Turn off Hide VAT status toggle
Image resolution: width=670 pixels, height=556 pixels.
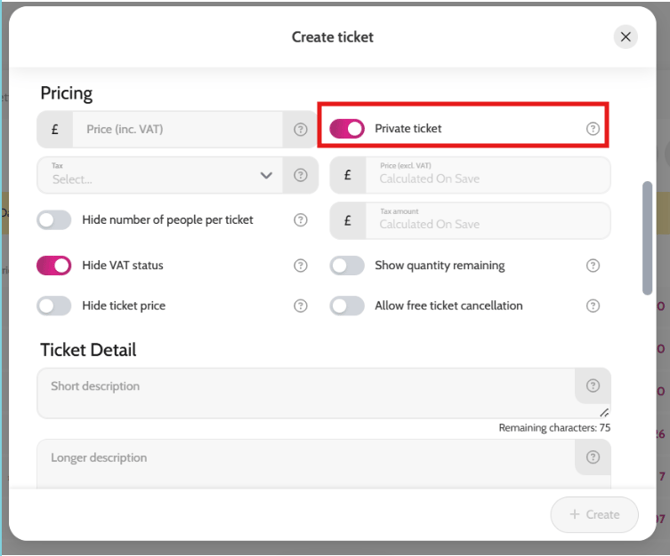pyautogui.click(x=54, y=266)
